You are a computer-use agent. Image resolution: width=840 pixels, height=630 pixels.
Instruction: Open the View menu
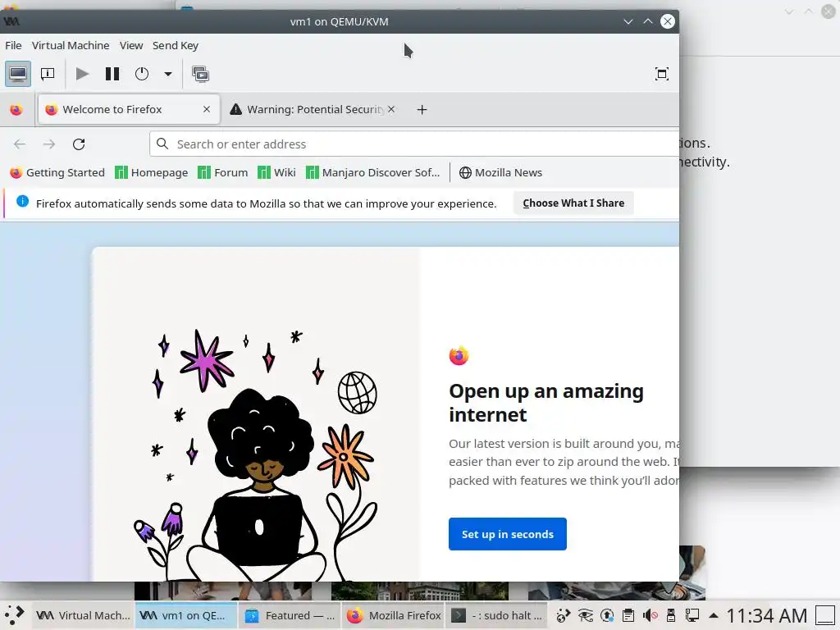[x=131, y=46]
